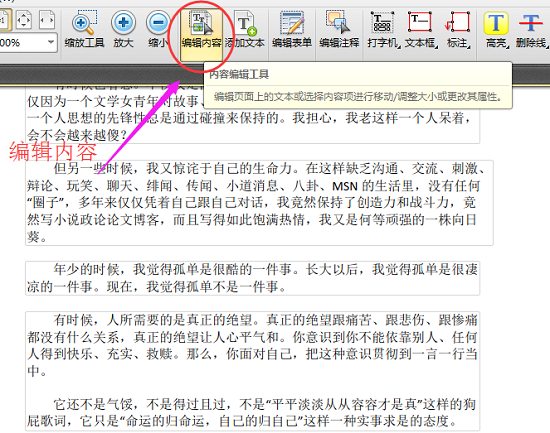Open the zoom percentage dropdown arrow
The height and width of the screenshot is (433, 550).
pyautogui.click(x=51, y=42)
